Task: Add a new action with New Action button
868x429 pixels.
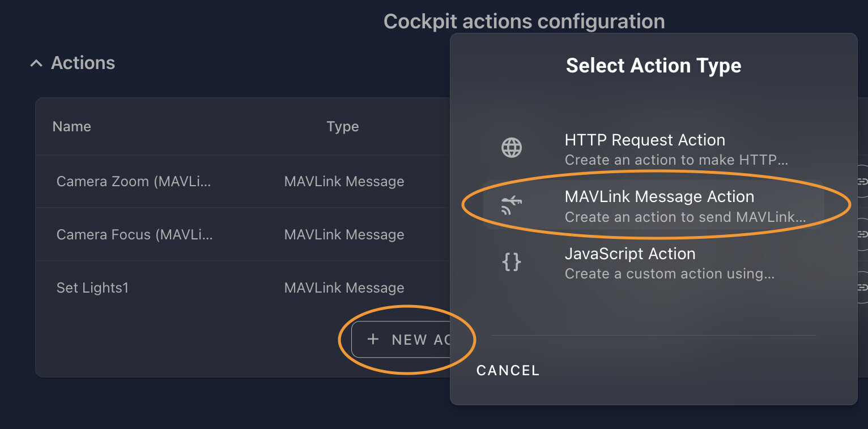Action: [401, 340]
